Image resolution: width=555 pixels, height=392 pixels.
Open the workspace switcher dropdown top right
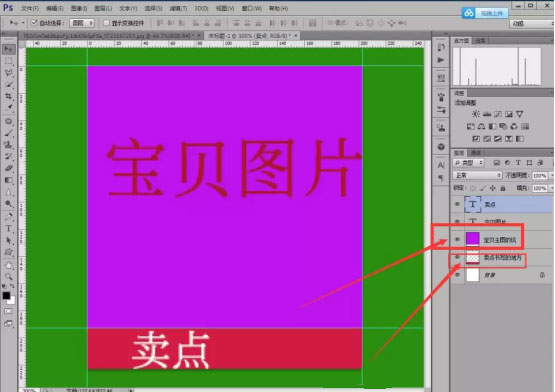tap(531, 23)
